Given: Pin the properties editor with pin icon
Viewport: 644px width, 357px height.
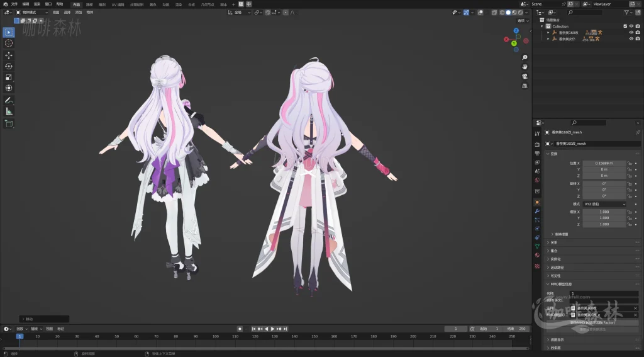Looking at the screenshot, I should point(638,132).
